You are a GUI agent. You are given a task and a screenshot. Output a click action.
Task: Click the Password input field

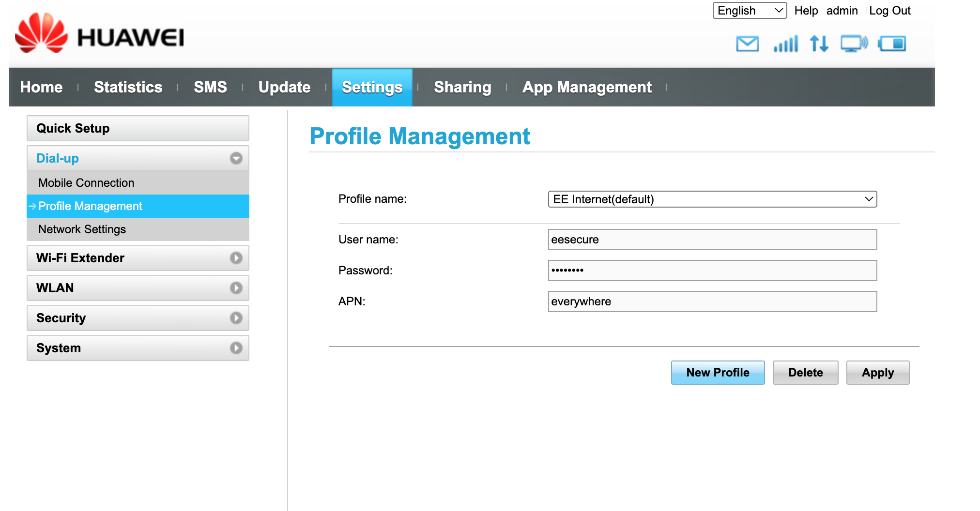coord(712,271)
